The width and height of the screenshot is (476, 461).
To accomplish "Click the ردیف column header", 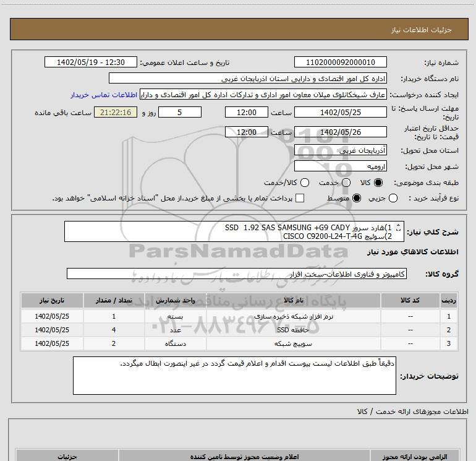I will click(x=449, y=301).
